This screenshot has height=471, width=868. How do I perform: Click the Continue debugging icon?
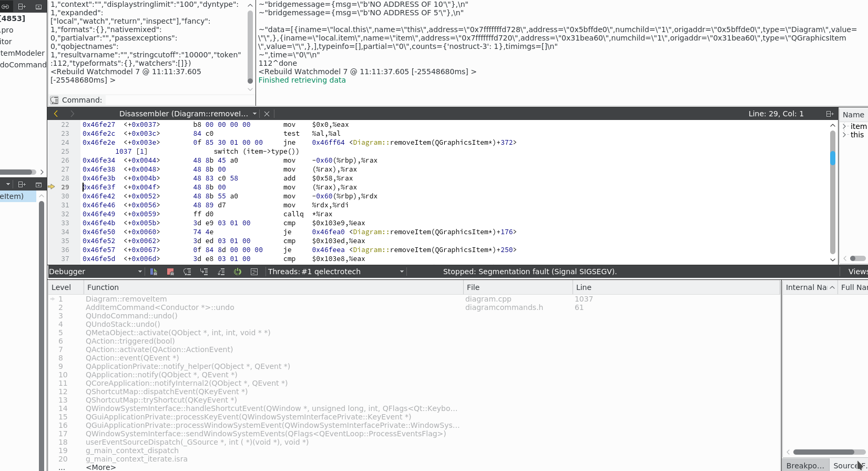[x=154, y=272]
